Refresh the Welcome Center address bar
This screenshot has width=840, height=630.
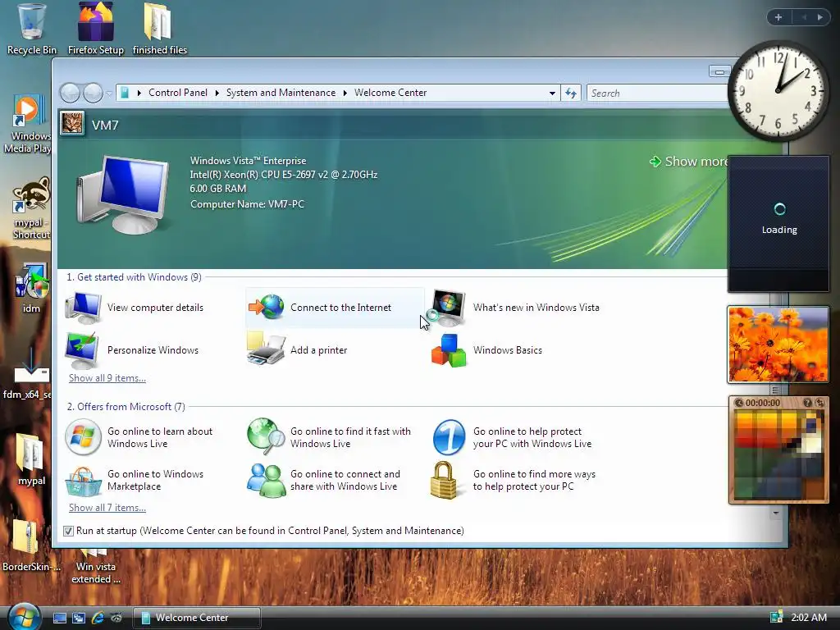click(x=571, y=94)
